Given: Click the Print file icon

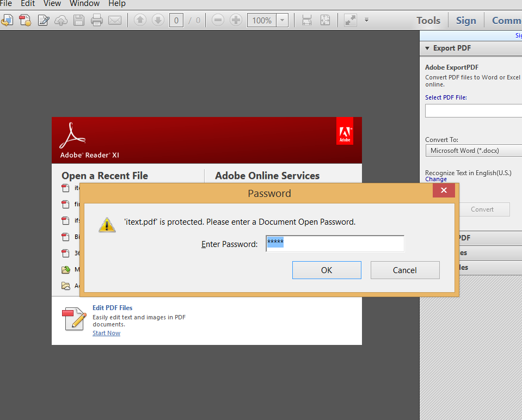Looking at the screenshot, I should (97, 21).
